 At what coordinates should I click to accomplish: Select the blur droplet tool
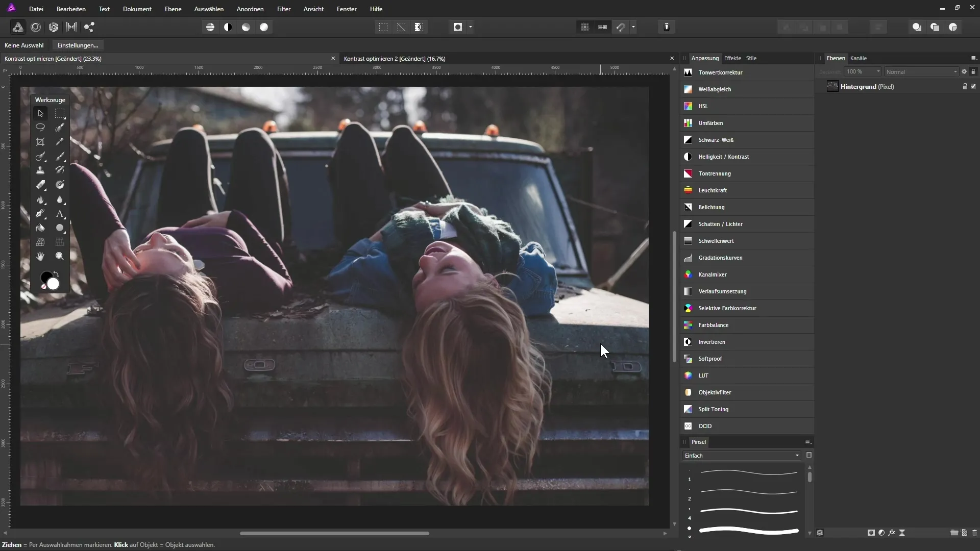pos(60,199)
